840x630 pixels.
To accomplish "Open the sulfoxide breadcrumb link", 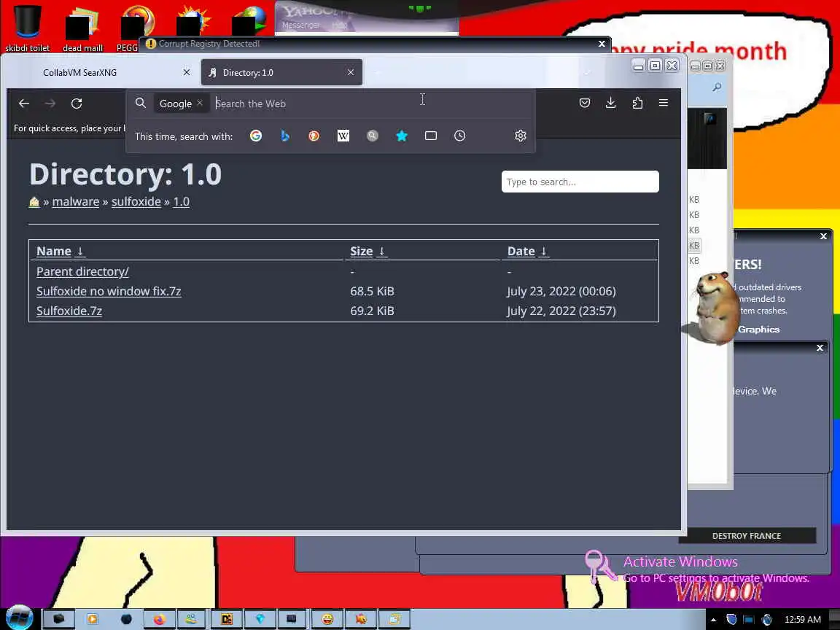I will click(136, 201).
